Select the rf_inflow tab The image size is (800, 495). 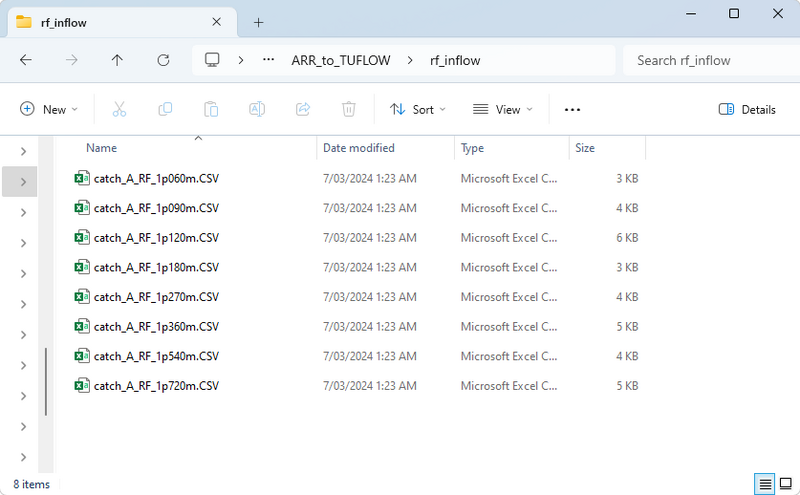click(110, 21)
